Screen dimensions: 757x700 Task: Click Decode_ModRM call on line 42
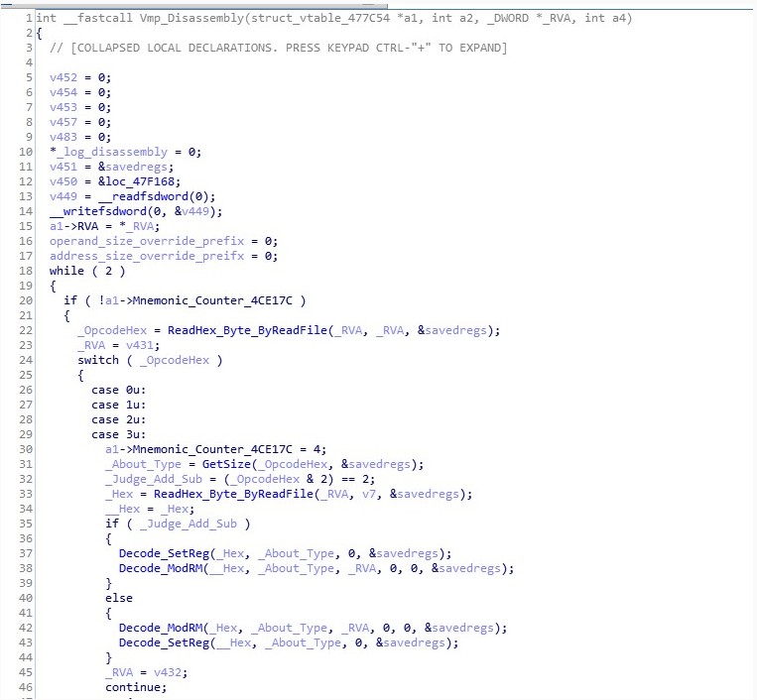161,629
